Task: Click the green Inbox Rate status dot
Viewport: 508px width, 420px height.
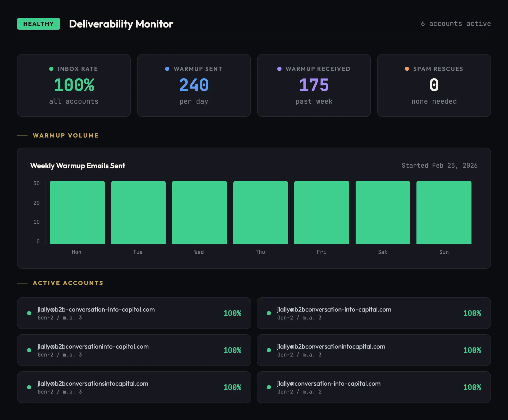Action: (x=51, y=69)
